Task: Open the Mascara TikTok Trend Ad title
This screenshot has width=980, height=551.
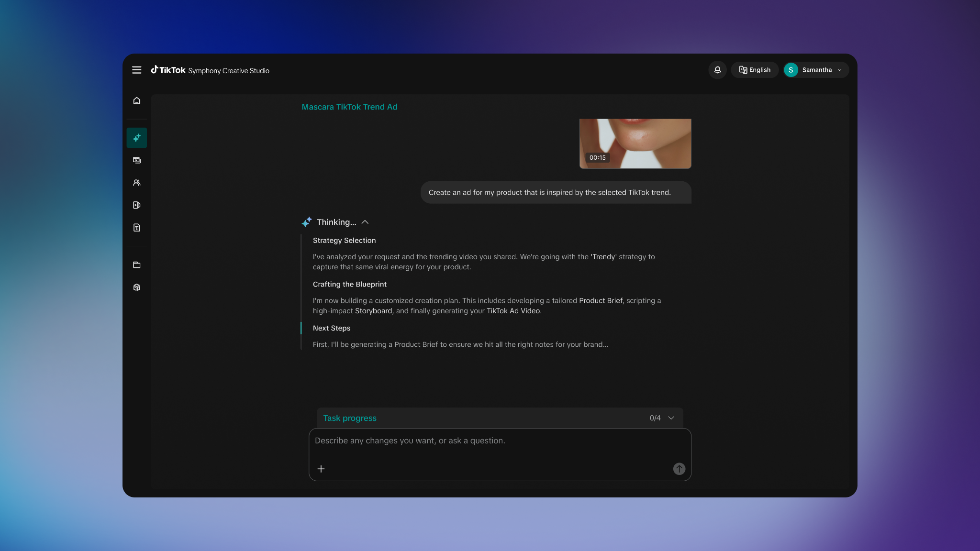Action: [349, 107]
